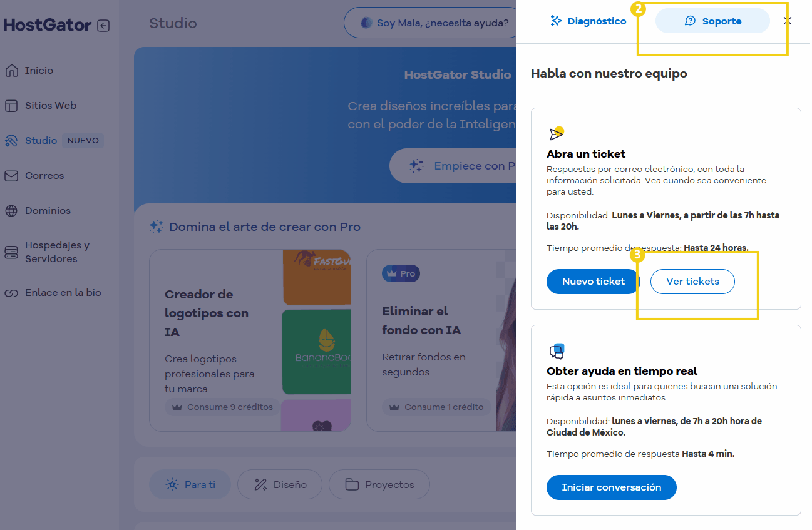Click the Studio tools icon in sidebar
The height and width of the screenshot is (530, 812).
point(11,141)
